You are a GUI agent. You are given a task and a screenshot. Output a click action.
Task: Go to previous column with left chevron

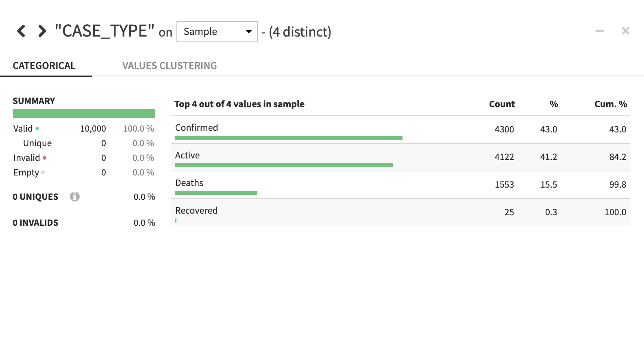click(x=21, y=31)
